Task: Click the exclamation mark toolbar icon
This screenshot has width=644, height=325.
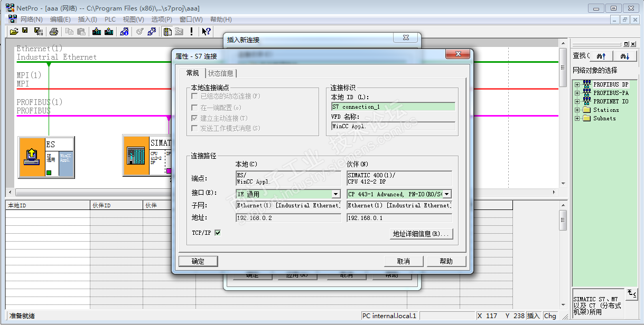Action: 191,32
